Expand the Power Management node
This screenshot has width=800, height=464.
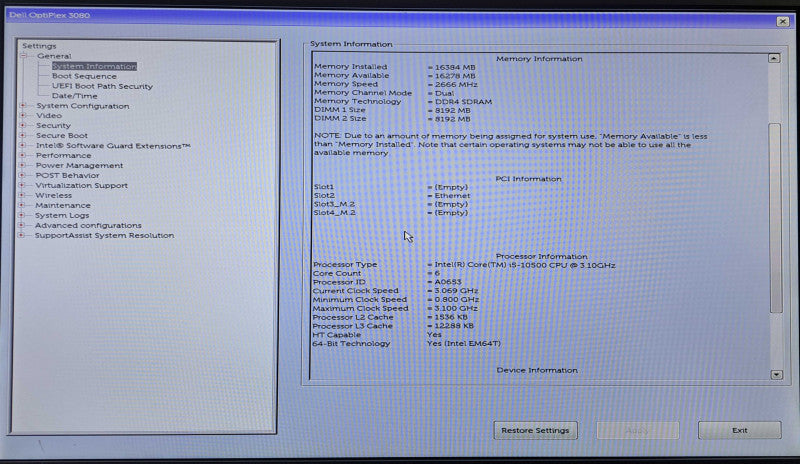pyautogui.click(x=22, y=165)
